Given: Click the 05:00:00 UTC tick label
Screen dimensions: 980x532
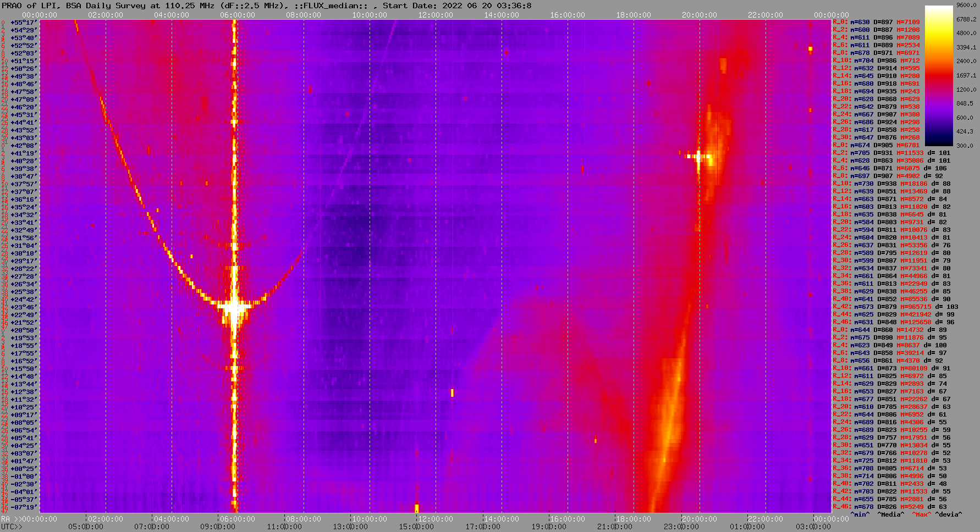Looking at the screenshot, I should click(85, 527).
